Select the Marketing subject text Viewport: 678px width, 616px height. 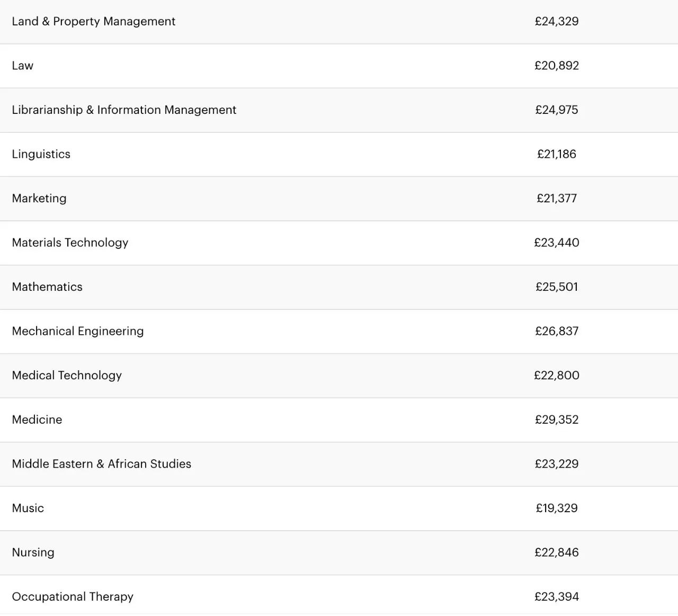39,198
